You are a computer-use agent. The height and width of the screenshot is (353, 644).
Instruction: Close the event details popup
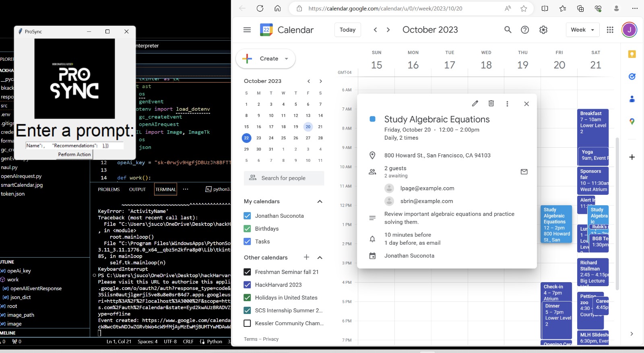pyautogui.click(x=526, y=103)
